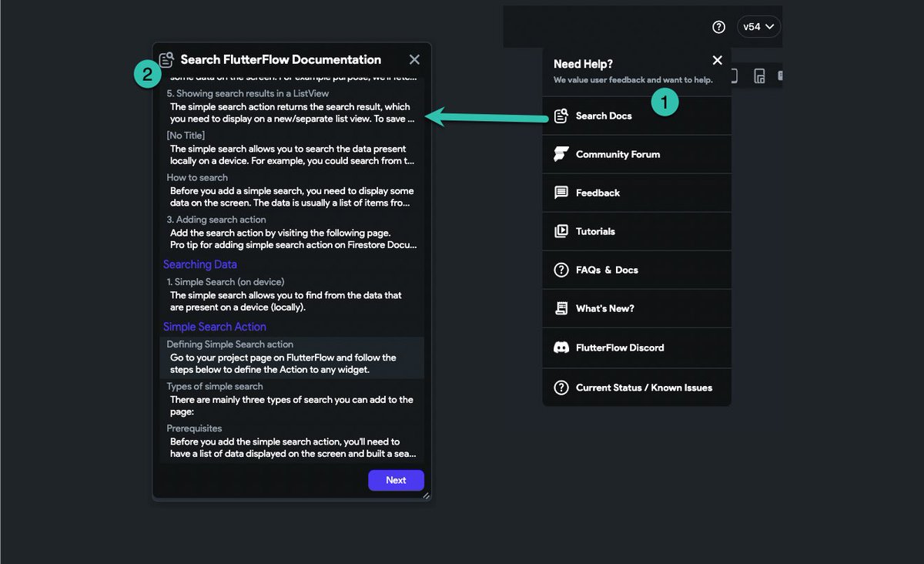The width and height of the screenshot is (924, 564).
Task: Click the Next button in documentation dialog
Action: point(396,480)
